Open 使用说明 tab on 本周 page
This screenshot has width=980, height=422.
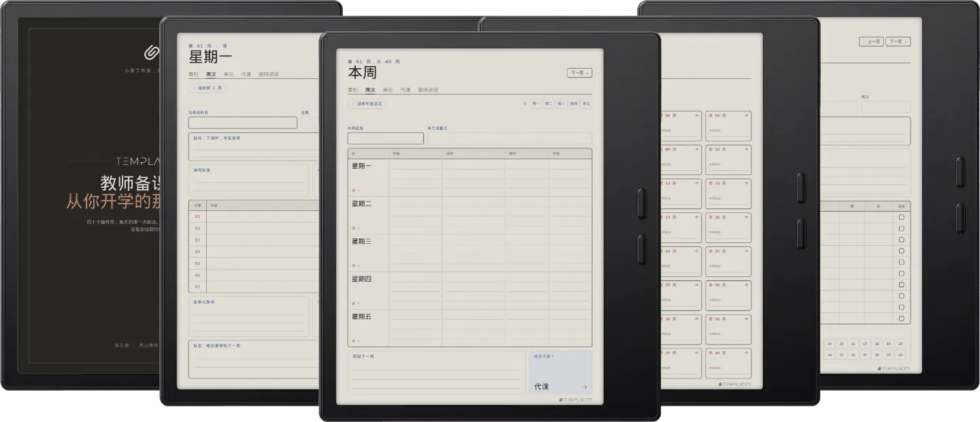click(428, 90)
